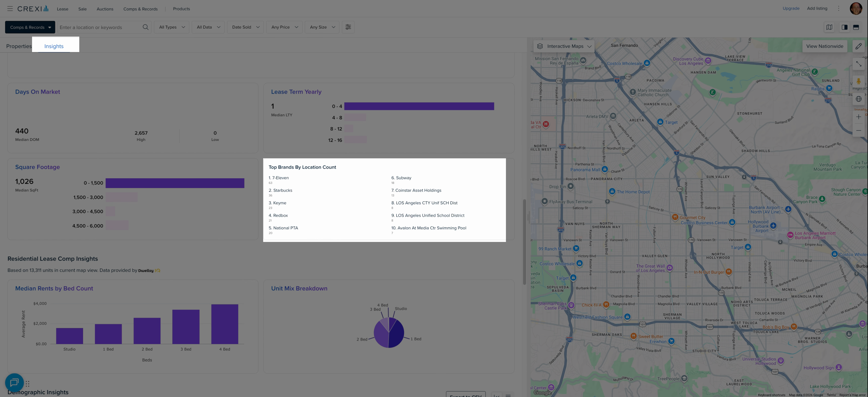Zoom in on the map
The image size is (868, 397).
[858, 117]
